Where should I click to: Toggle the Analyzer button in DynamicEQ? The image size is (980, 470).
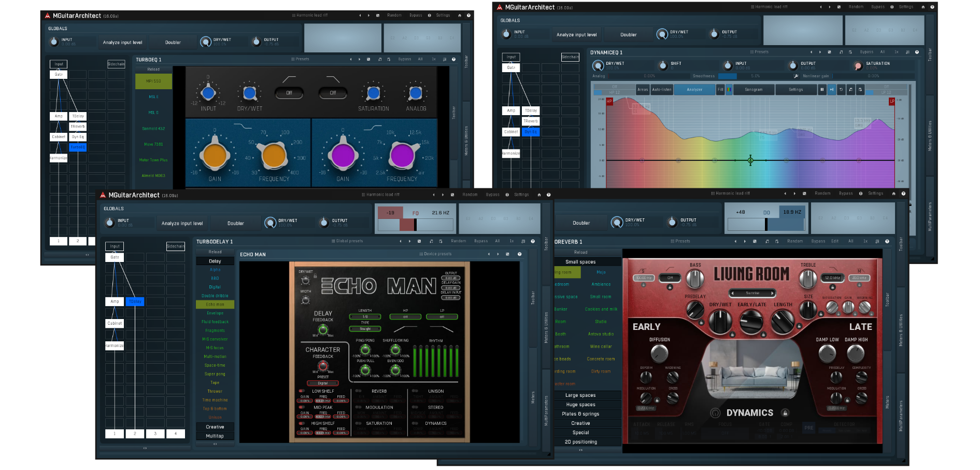tap(694, 90)
